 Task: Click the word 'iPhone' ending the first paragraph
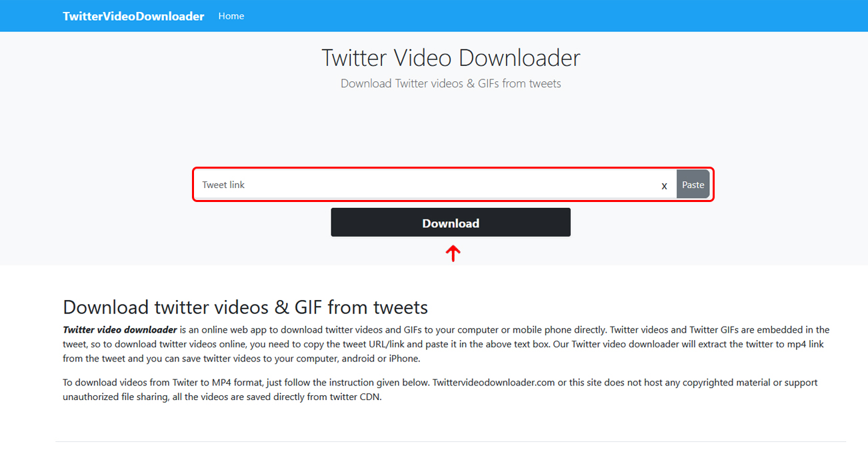[404, 359]
